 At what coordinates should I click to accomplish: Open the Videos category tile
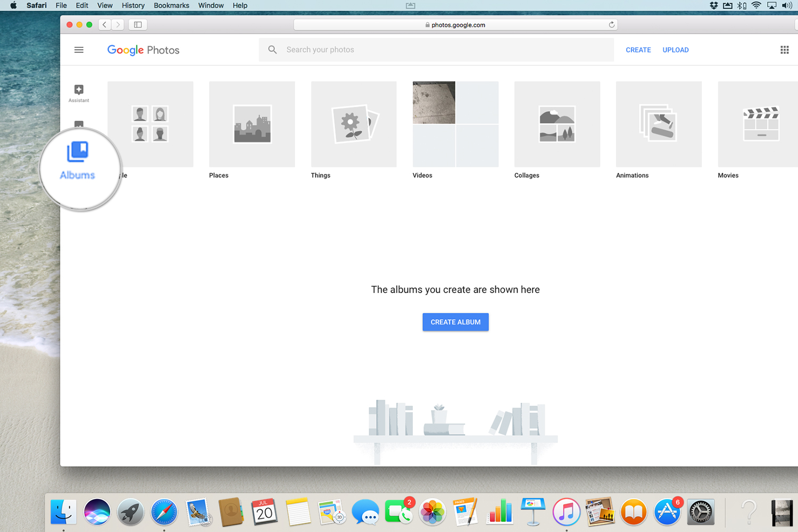455,124
